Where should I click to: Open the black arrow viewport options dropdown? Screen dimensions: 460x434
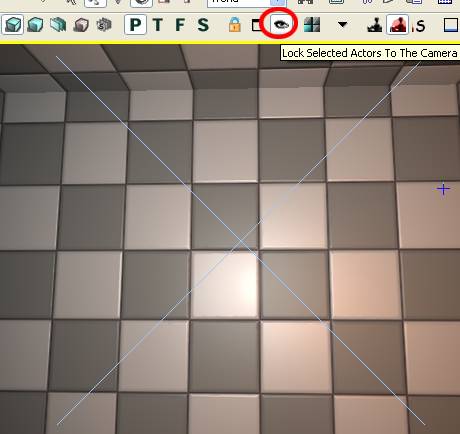[x=343, y=24]
